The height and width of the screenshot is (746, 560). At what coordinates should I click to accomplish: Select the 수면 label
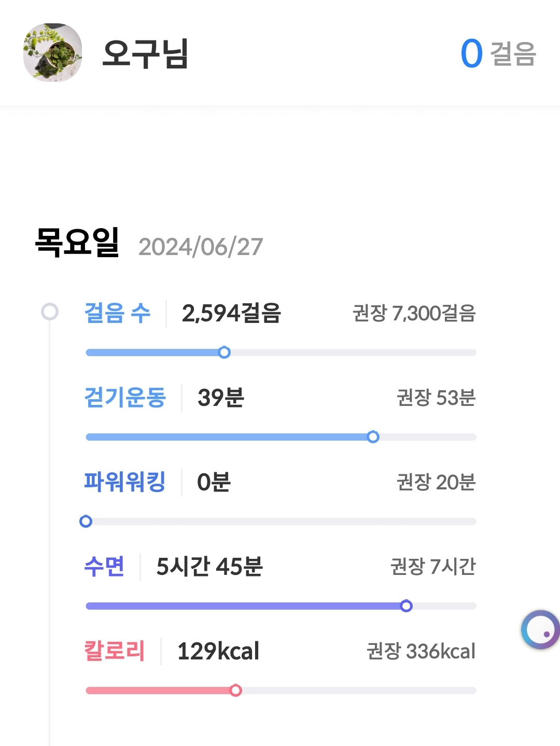pyautogui.click(x=104, y=567)
